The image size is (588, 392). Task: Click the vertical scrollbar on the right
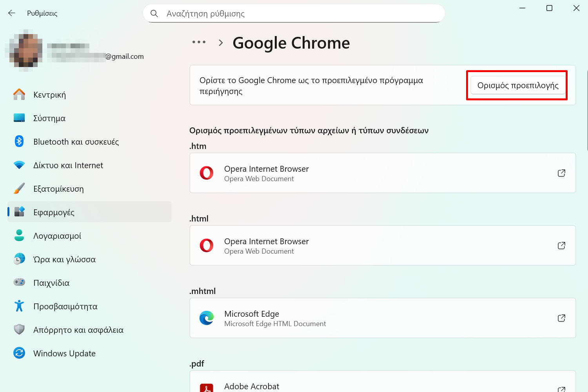[587, 111]
